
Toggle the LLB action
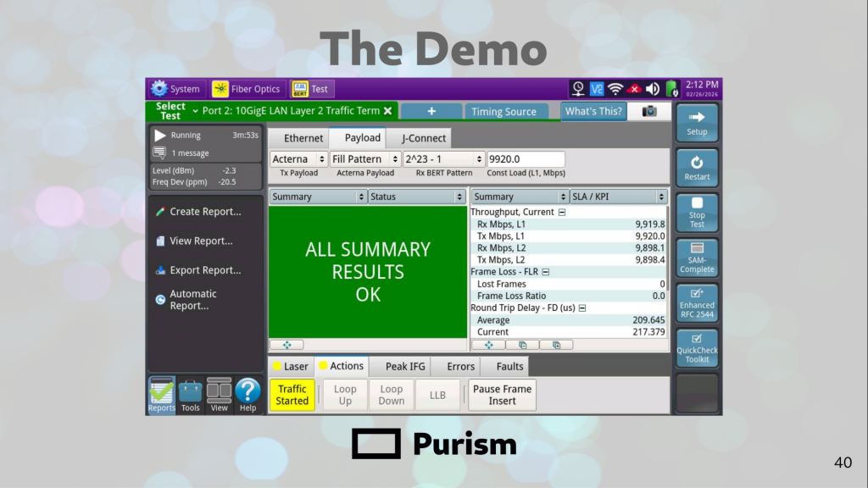438,395
